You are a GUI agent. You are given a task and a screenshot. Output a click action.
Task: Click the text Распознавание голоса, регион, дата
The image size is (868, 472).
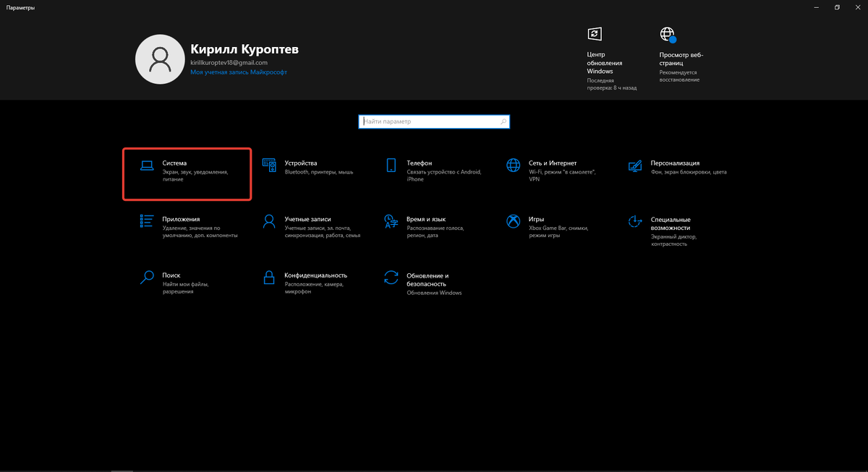point(435,231)
